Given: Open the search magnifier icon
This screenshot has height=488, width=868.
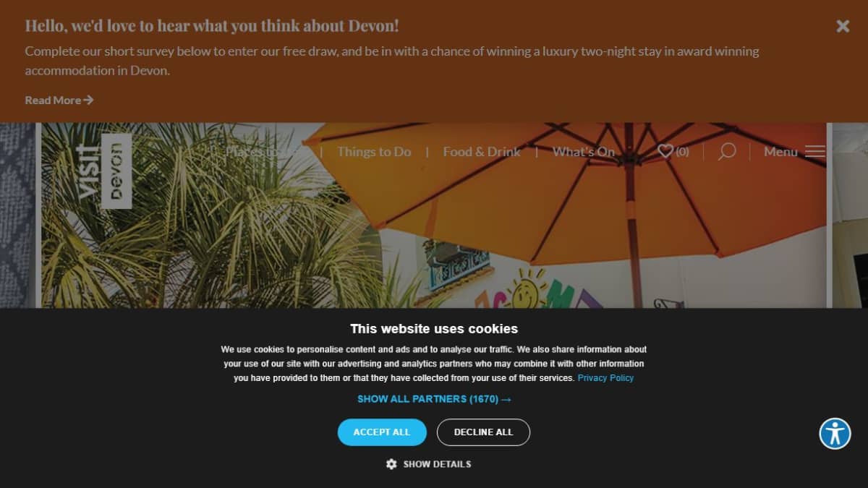Looking at the screenshot, I should [726, 151].
